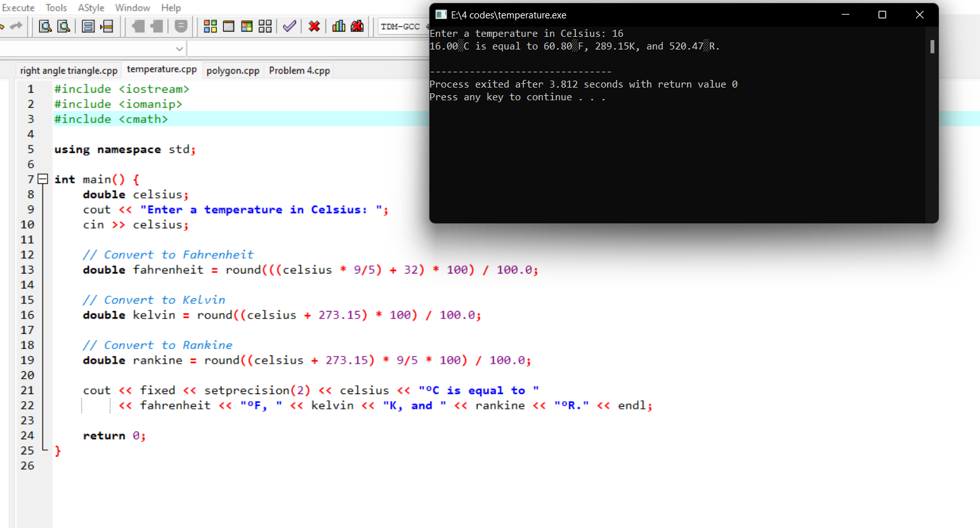Open Replace using the second magnifier icon
This screenshot has height=528, width=980.
coord(63,26)
